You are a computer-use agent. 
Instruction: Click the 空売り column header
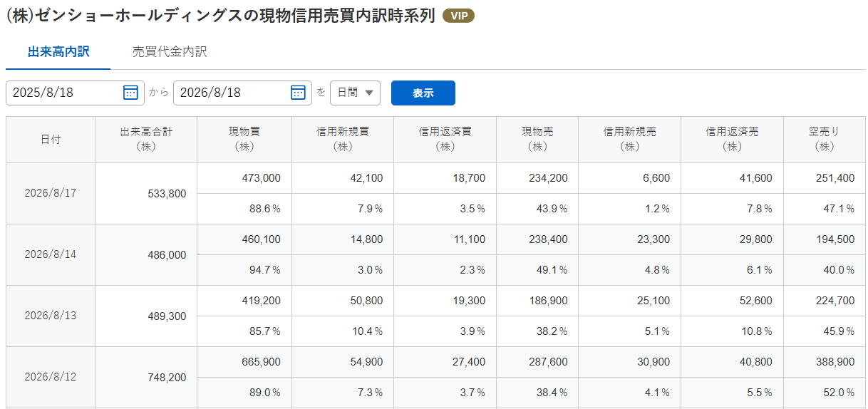825,140
